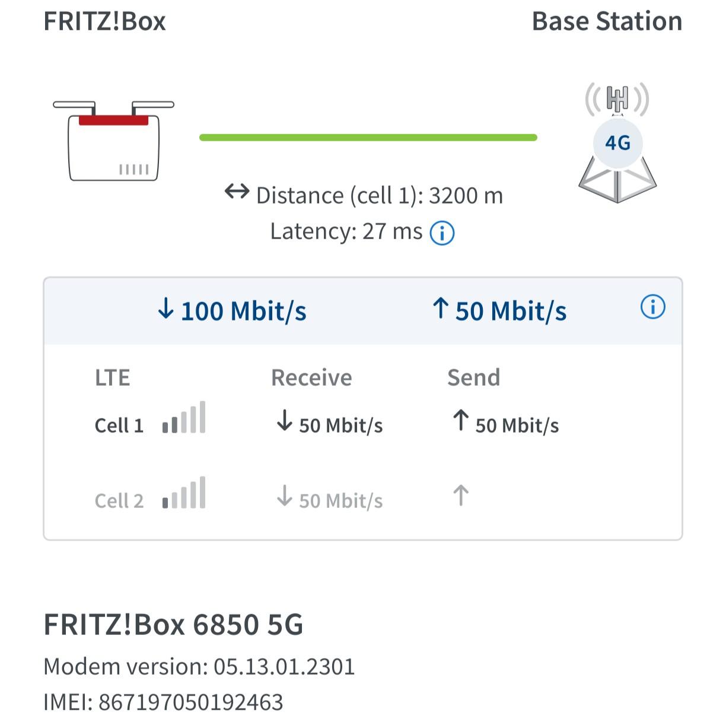726x728 pixels.
Task: Click the Cell 1 send up arrow
Action: click(461, 421)
